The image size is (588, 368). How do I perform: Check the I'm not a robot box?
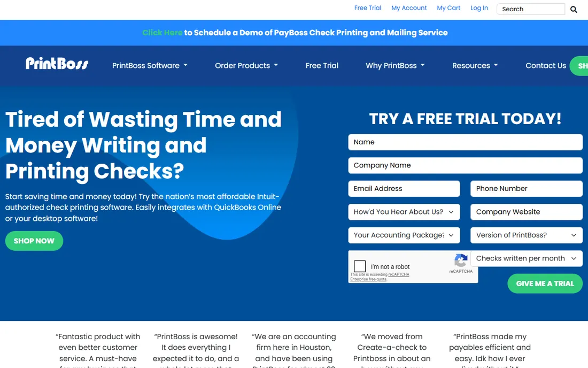[x=360, y=266]
